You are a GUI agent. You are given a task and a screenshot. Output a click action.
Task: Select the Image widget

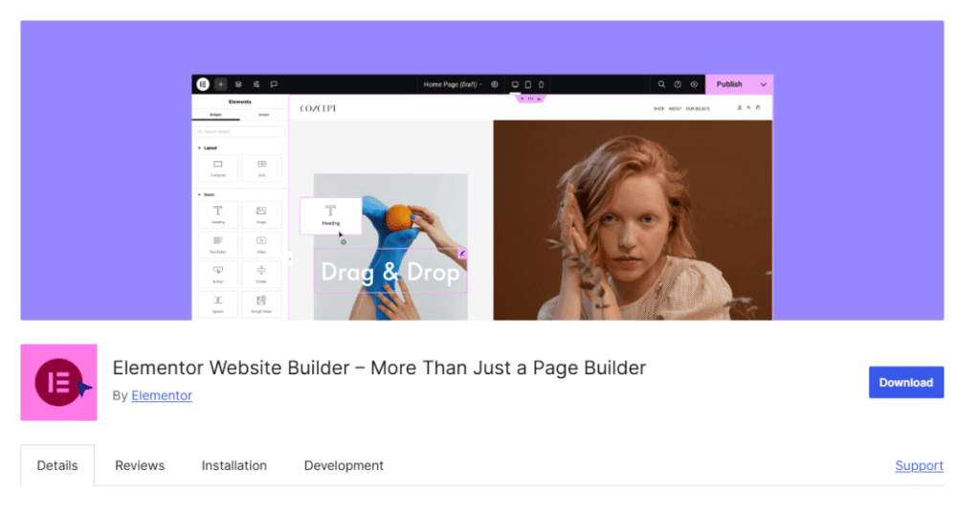click(x=261, y=214)
